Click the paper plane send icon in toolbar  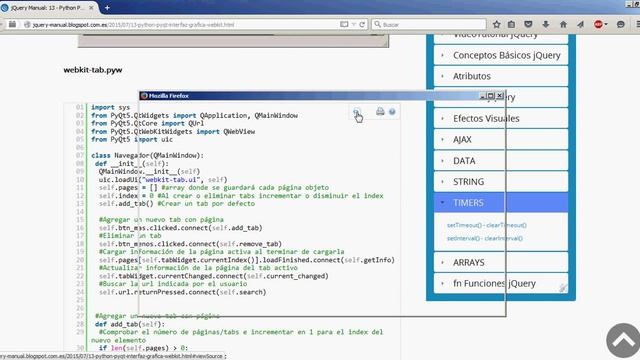pos(580,24)
